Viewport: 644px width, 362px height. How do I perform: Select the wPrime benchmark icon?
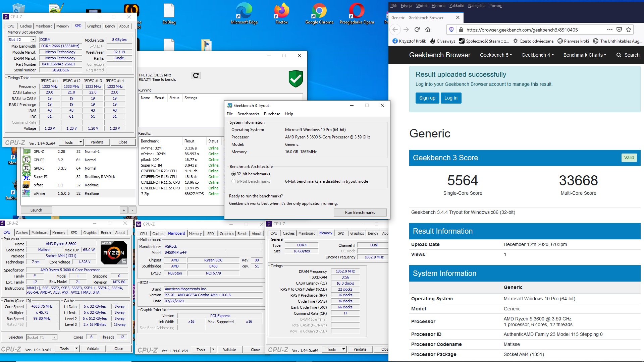point(26,193)
